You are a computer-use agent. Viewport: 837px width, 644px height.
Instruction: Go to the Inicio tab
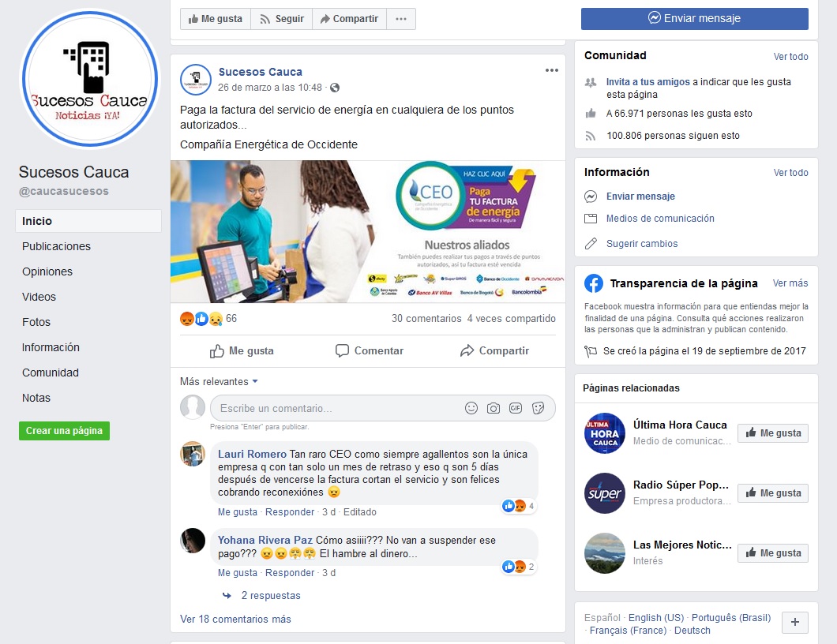point(88,221)
